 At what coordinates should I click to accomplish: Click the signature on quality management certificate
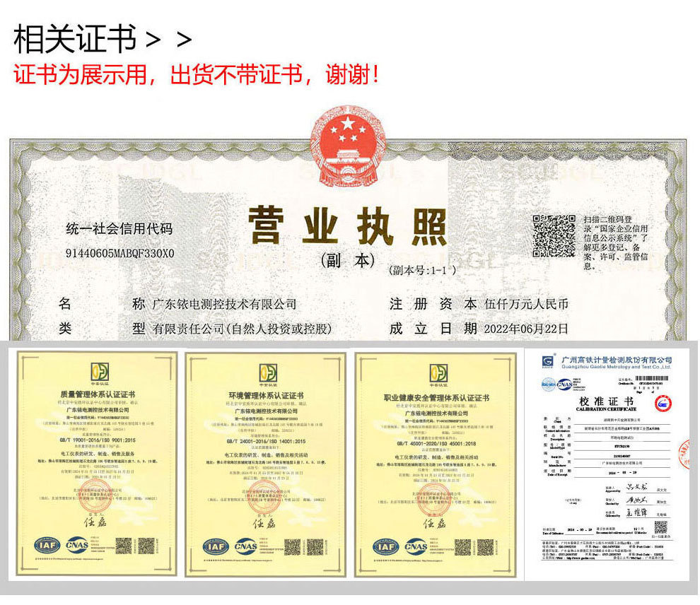pos(95,522)
